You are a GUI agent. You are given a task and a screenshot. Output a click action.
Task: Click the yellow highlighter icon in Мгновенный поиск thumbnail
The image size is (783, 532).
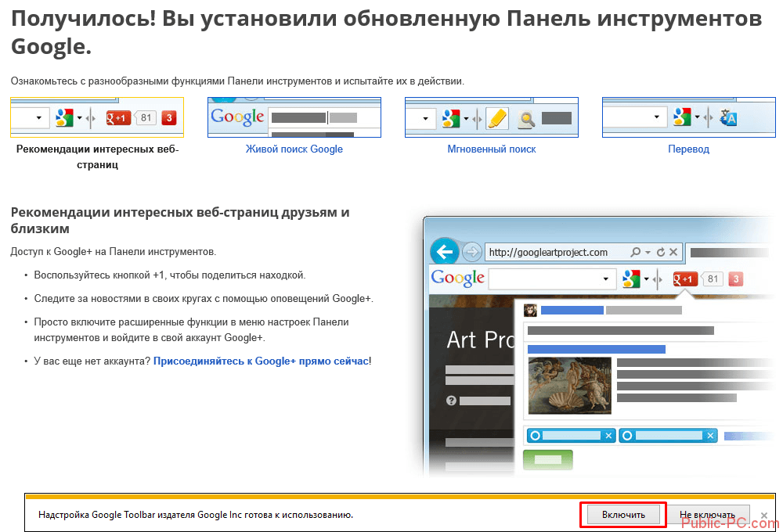coord(497,118)
